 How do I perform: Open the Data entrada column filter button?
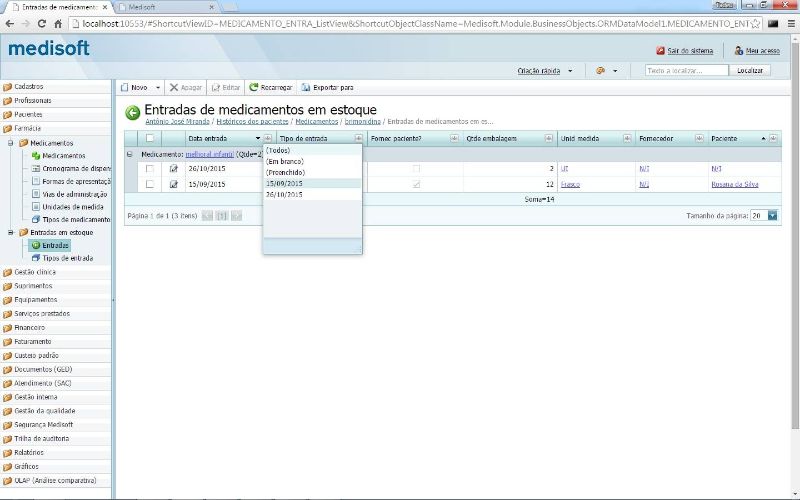(267, 138)
